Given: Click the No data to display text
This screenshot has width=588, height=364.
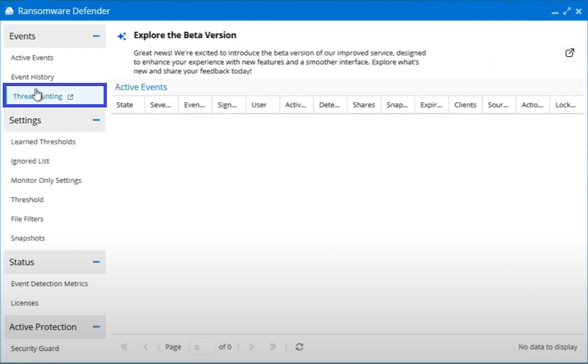Looking at the screenshot, I should click(548, 347).
